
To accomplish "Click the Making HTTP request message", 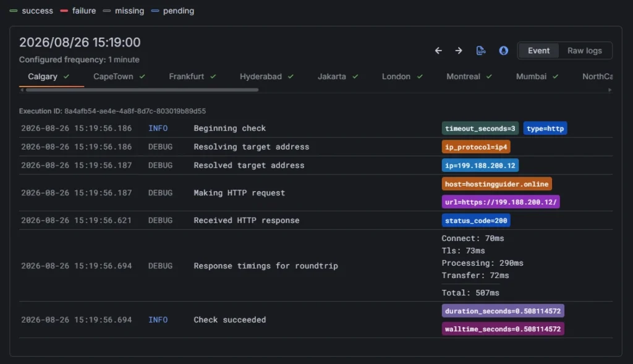I will pyautogui.click(x=239, y=193).
